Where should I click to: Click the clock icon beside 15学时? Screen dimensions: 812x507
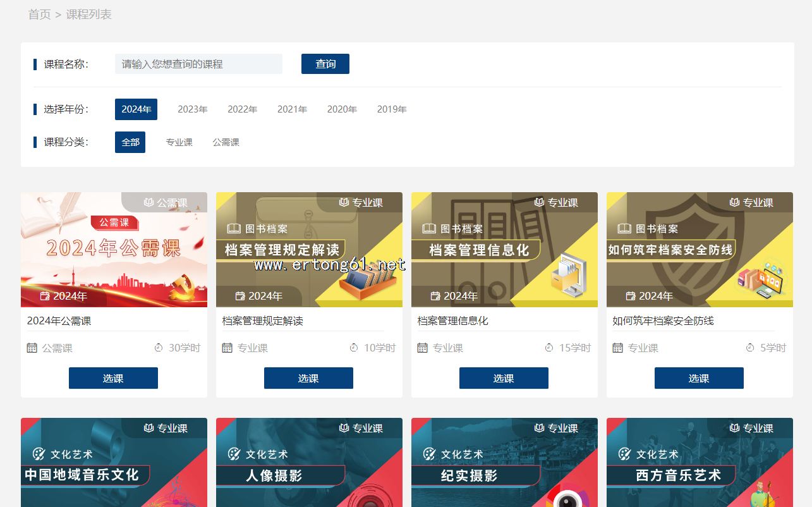click(549, 348)
